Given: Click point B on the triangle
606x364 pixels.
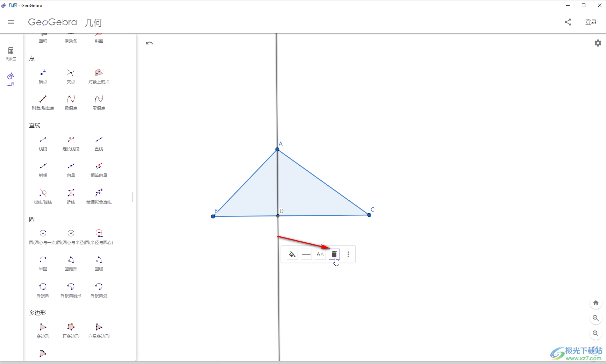Looking at the screenshot, I should (213, 216).
